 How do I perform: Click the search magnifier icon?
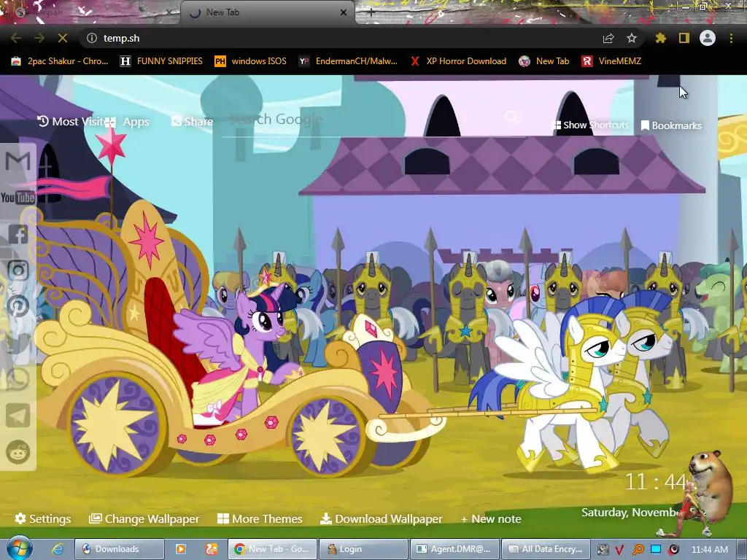point(512,117)
